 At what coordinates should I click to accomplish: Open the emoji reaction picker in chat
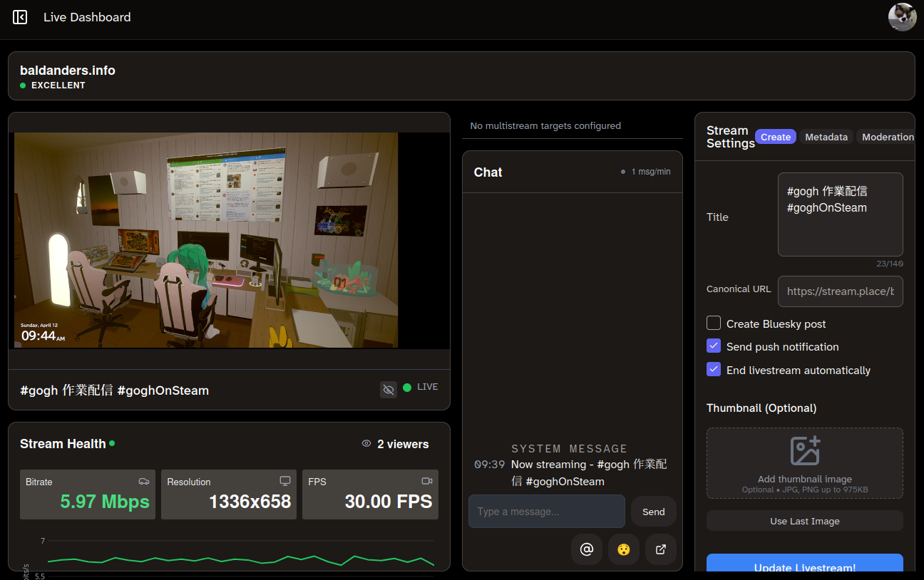tap(624, 549)
